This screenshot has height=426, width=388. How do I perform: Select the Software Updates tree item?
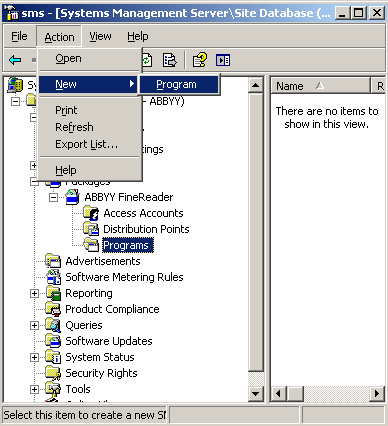click(109, 341)
